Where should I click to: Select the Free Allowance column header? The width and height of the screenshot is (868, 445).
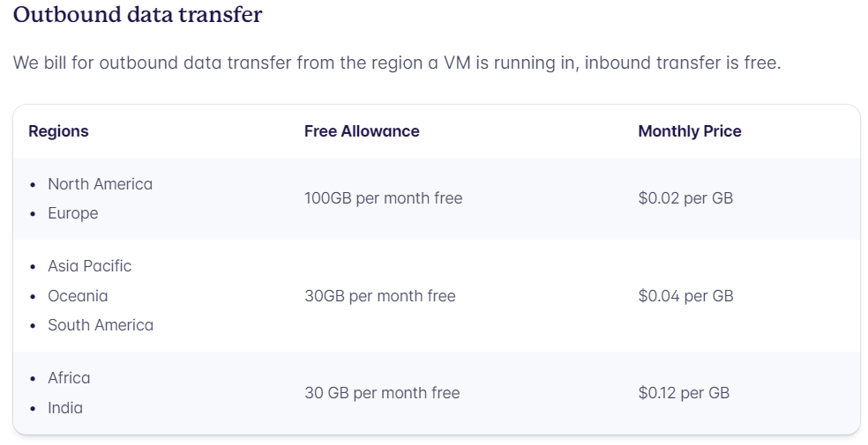[x=362, y=131]
